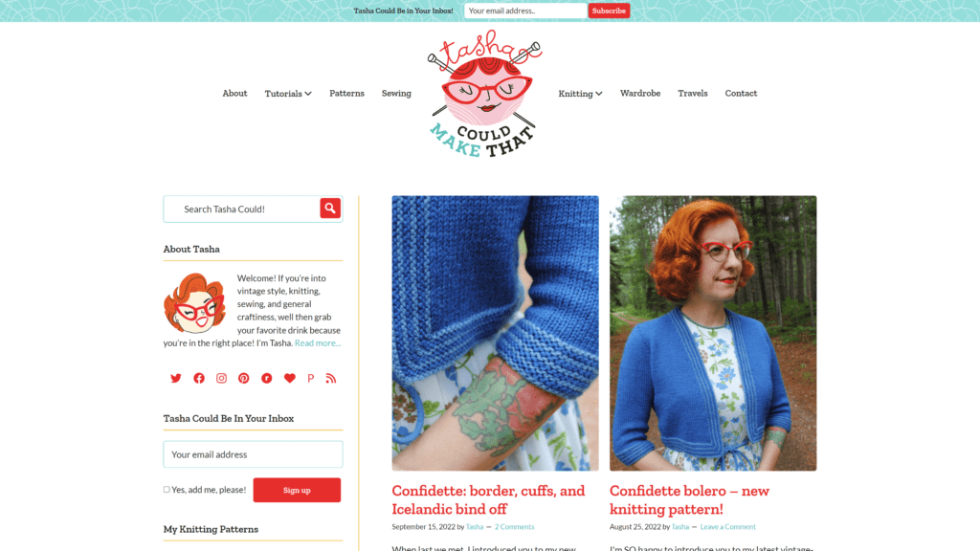Click the Ravelry circle icon
This screenshot has height=551, width=980.
point(266,378)
